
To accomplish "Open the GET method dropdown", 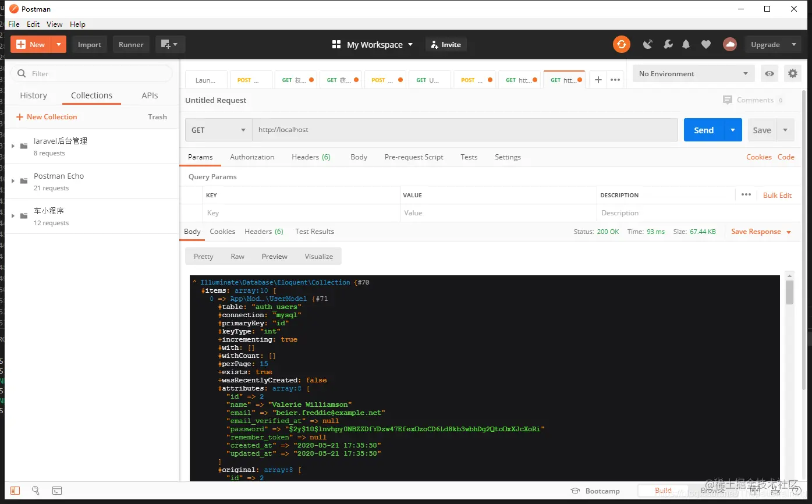I will 218,130.
